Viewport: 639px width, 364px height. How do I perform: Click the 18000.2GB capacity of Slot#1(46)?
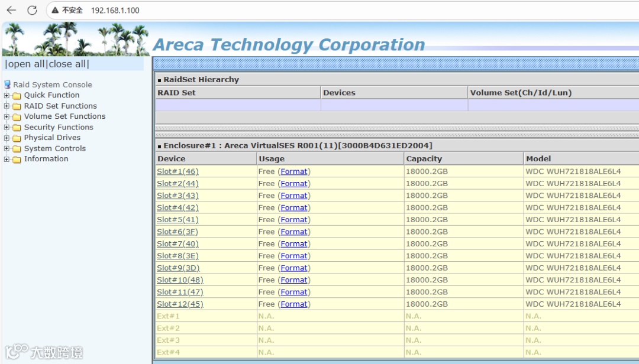(x=427, y=171)
